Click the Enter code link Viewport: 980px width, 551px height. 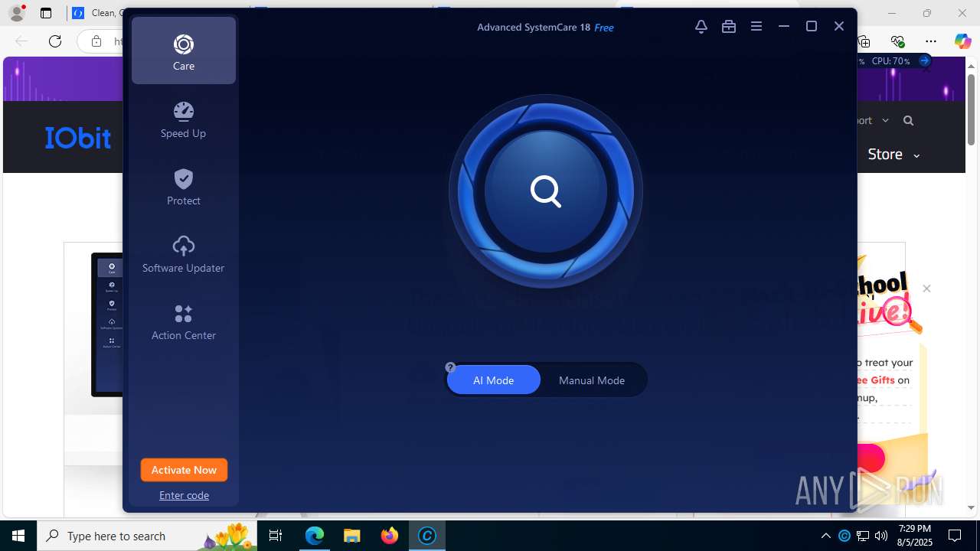[x=184, y=495]
